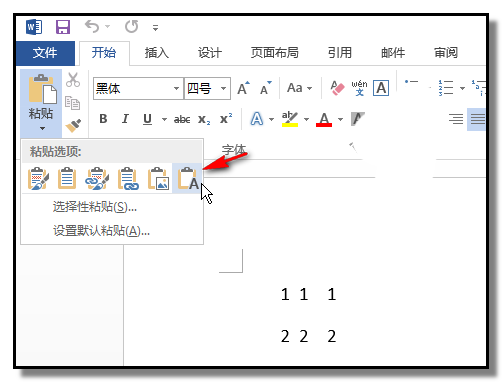Expand the 粘贴 dropdown arrow
The width and height of the screenshot is (502, 382).
tap(42, 128)
